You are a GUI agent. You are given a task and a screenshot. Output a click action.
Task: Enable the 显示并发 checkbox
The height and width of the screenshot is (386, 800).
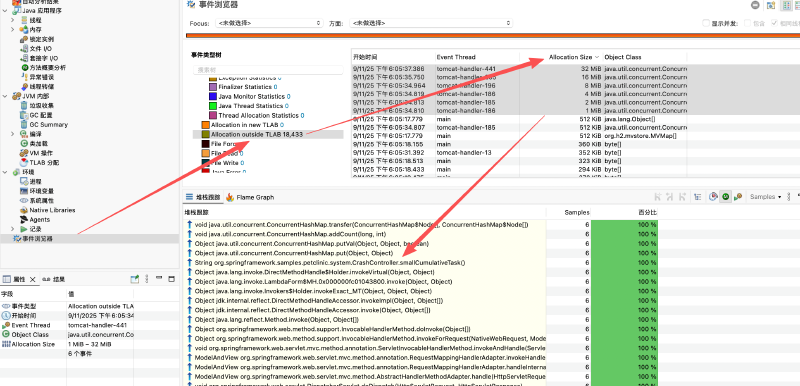coord(706,23)
